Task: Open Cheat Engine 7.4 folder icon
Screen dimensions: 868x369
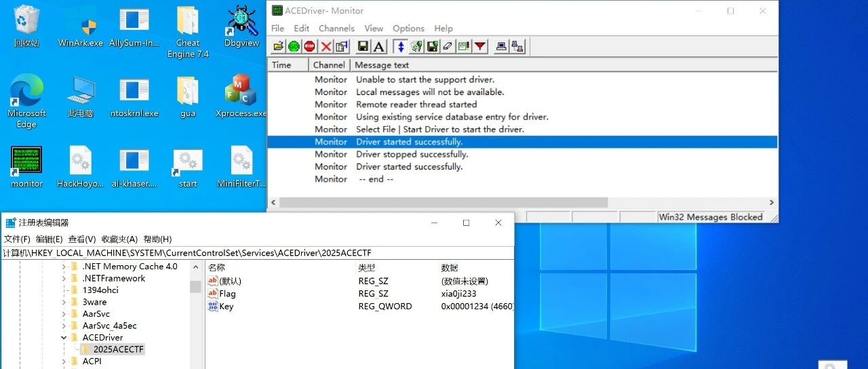Action: (188, 31)
